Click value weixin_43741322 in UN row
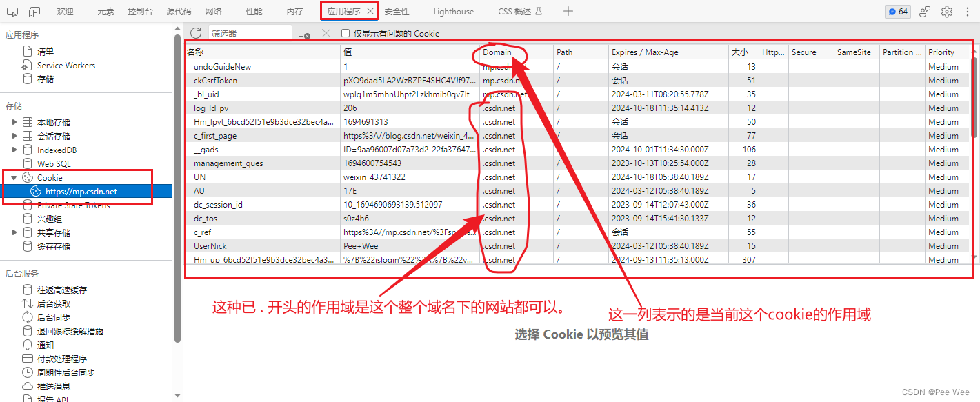 [374, 177]
